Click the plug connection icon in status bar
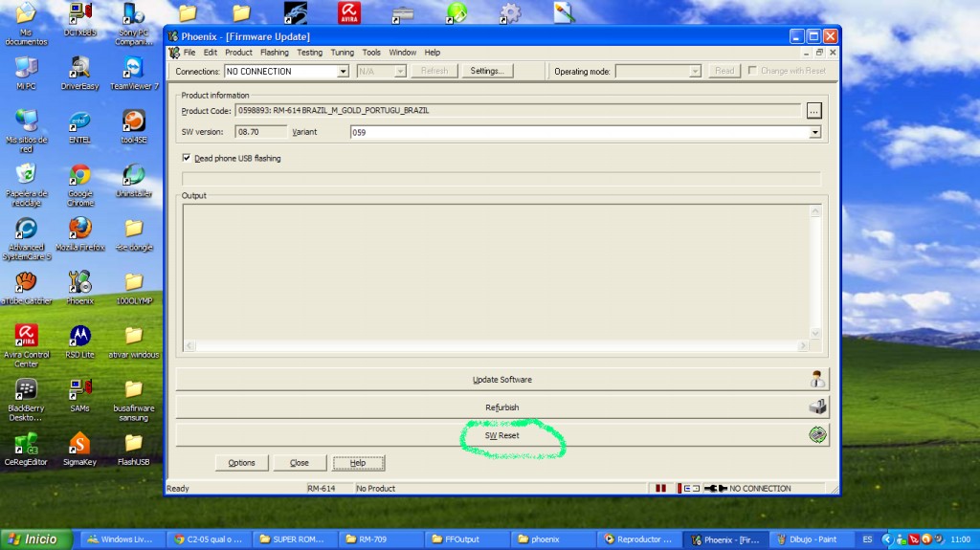980x550 pixels. coord(716,488)
